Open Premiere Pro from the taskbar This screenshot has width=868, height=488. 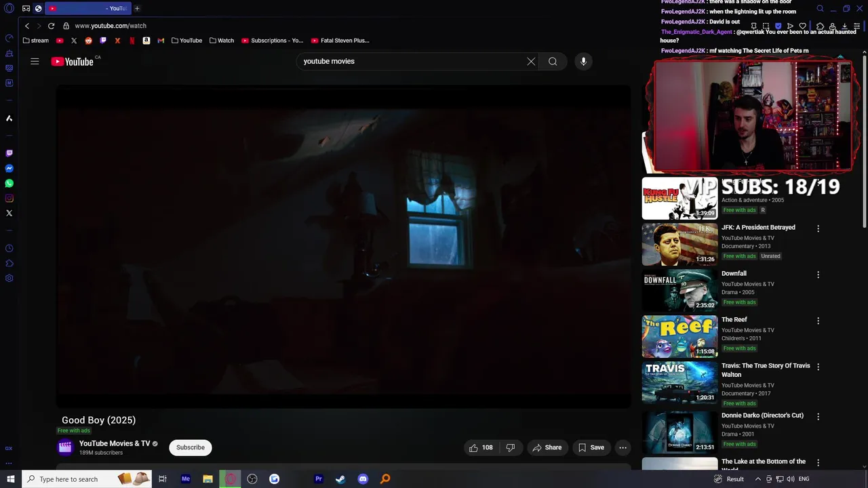pyautogui.click(x=318, y=479)
